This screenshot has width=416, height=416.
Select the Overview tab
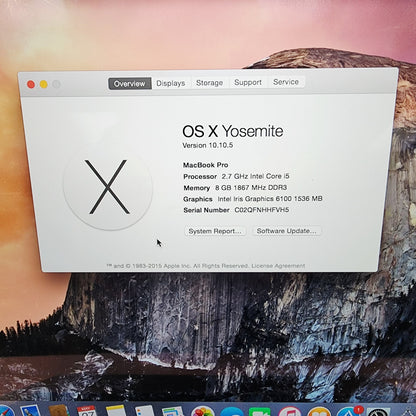130,83
